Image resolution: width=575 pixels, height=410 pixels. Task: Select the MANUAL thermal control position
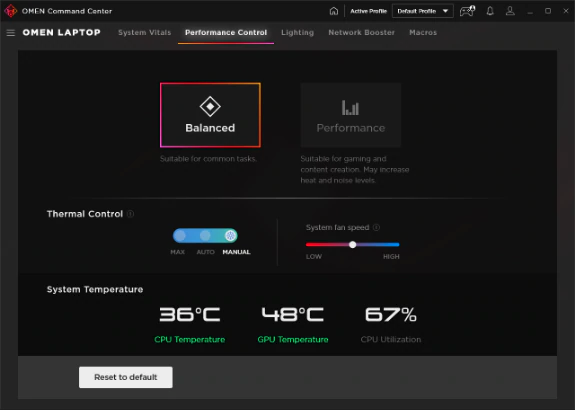click(x=230, y=236)
